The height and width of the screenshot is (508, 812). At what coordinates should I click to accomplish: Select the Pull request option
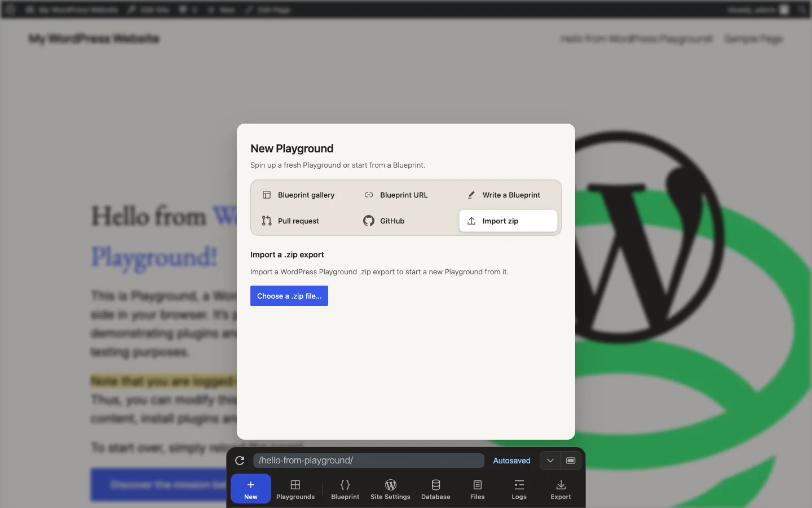(x=303, y=221)
